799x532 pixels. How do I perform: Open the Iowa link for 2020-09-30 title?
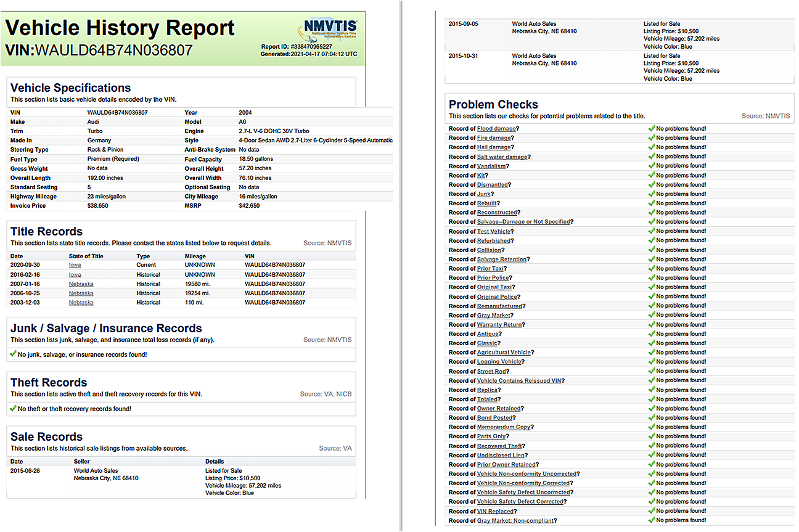(75, 265)
